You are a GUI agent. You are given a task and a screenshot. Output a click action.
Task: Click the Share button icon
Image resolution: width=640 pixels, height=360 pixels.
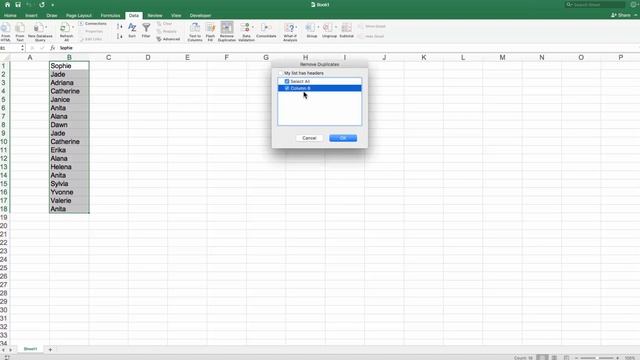pos(621,15)
